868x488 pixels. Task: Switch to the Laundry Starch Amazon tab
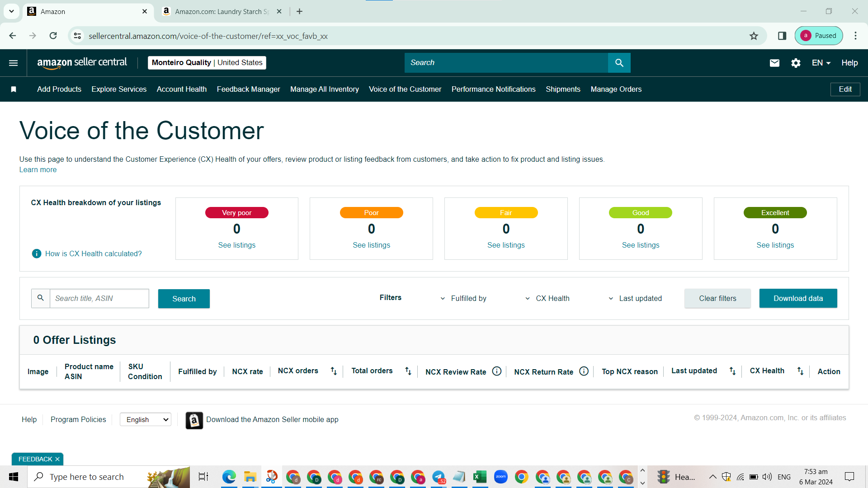coord(222,11)
